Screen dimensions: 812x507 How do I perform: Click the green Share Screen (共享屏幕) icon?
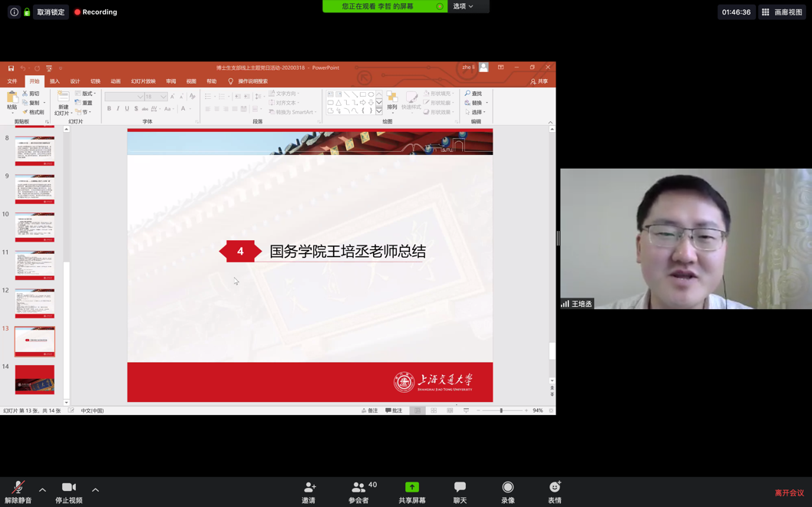pos(412,488)
